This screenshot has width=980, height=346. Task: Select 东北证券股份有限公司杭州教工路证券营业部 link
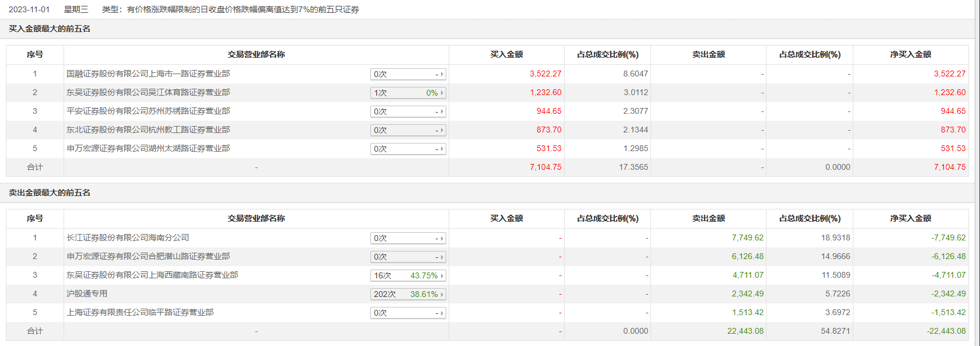click(x=148, y=130)
